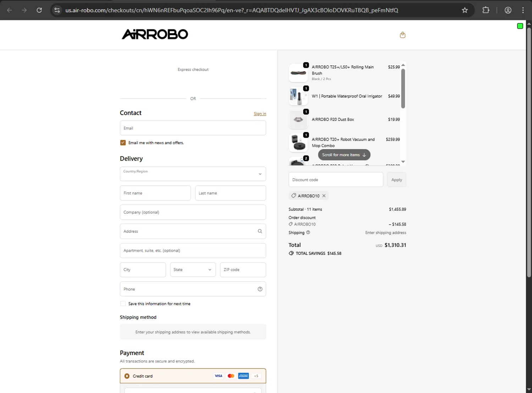Focus the City field
Image resolution: width=532 pixels, height=393 pixels.
point(143,270)
